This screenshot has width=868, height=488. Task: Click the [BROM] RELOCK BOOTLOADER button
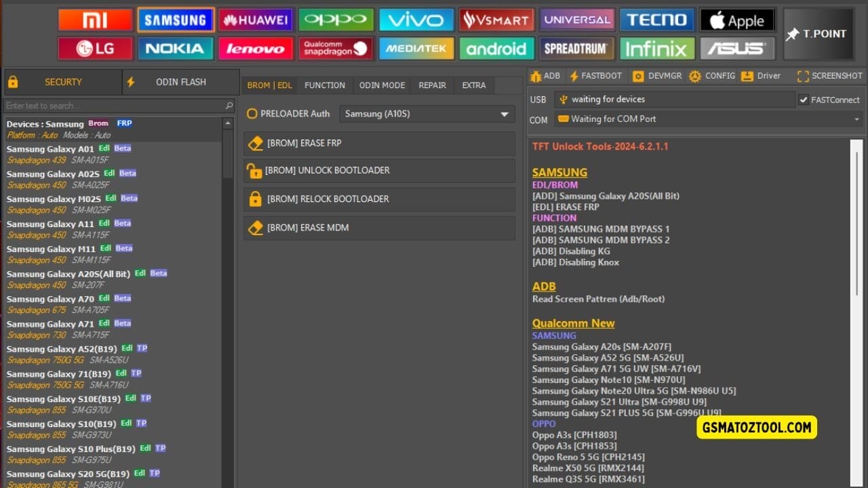coord(380,199)
